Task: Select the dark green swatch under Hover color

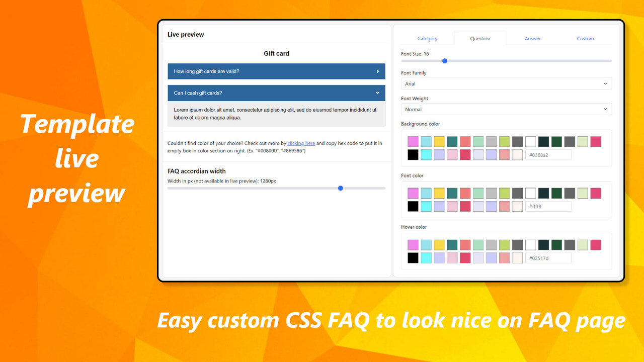Action: (556, 244)
